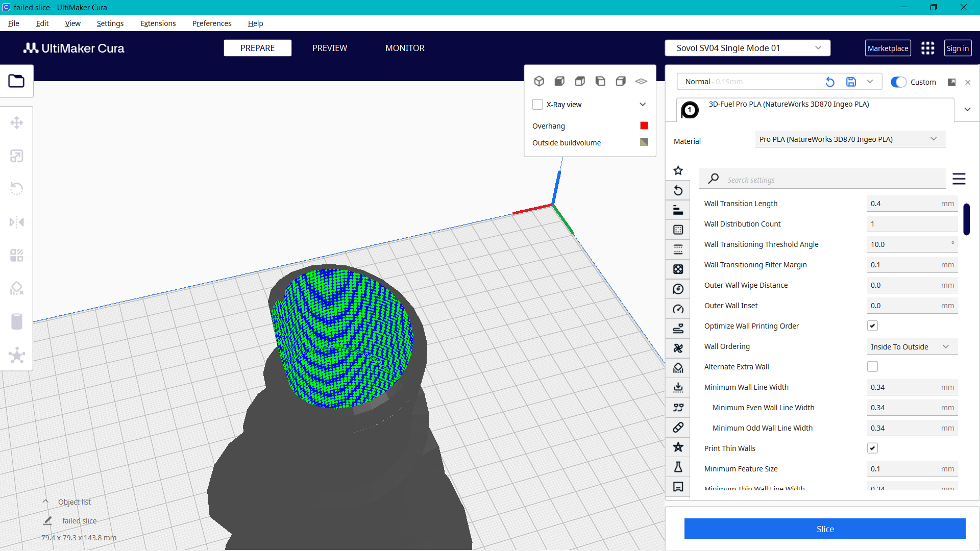
Task: Select the Mirror tool icon
Action: coord(16,222)
